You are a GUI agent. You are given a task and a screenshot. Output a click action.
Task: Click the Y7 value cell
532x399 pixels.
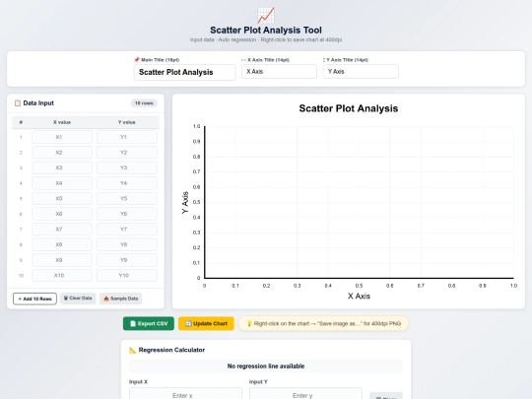click(x=126, y=230)
